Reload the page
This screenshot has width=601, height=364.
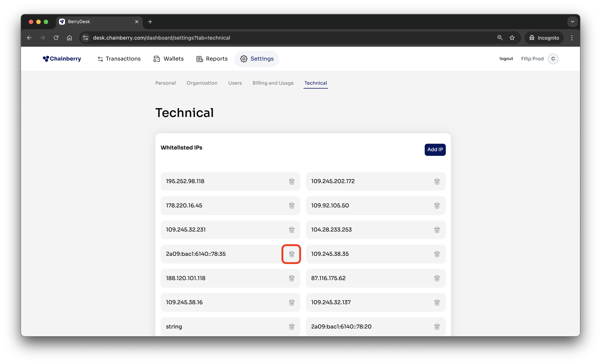56,38
